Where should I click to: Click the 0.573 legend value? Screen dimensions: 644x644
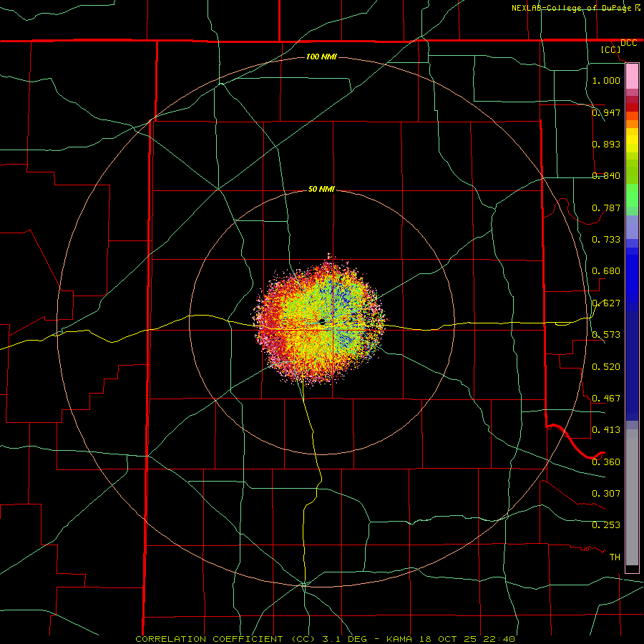coord(606,334)
